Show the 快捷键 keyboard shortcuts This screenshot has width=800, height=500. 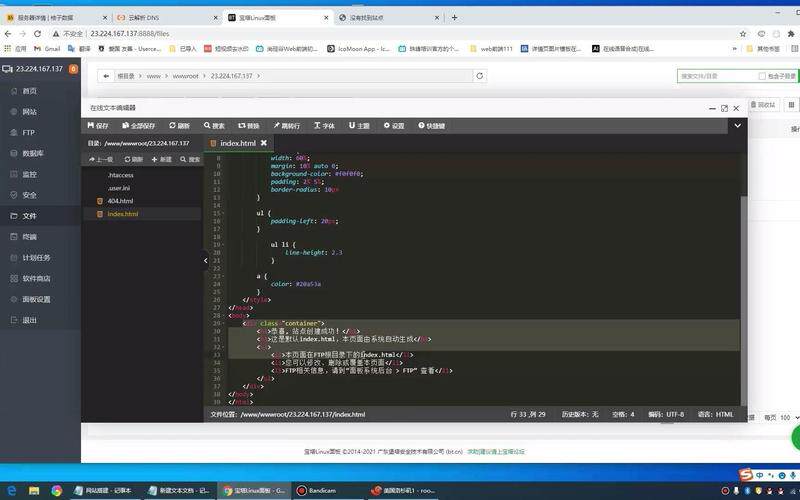432,126
